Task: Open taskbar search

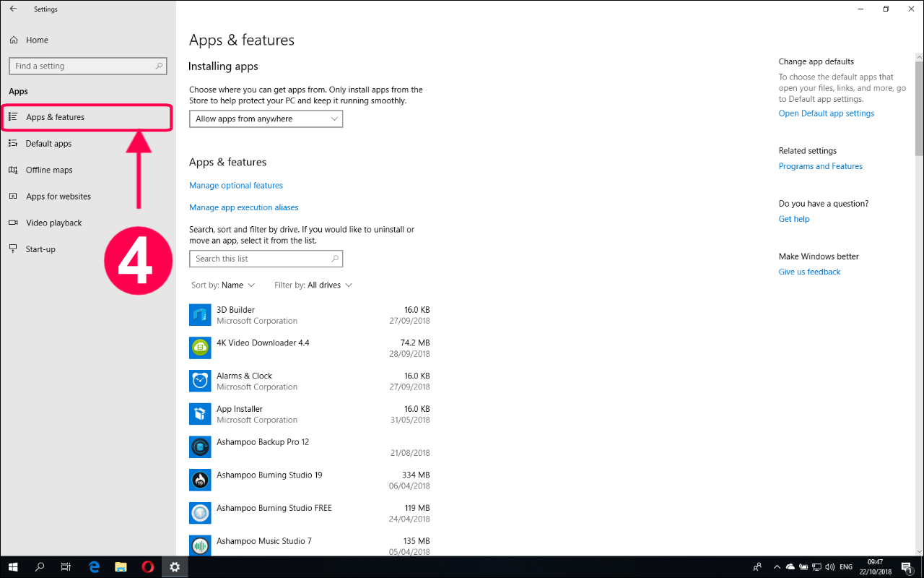Action: [x=40, y=567]
